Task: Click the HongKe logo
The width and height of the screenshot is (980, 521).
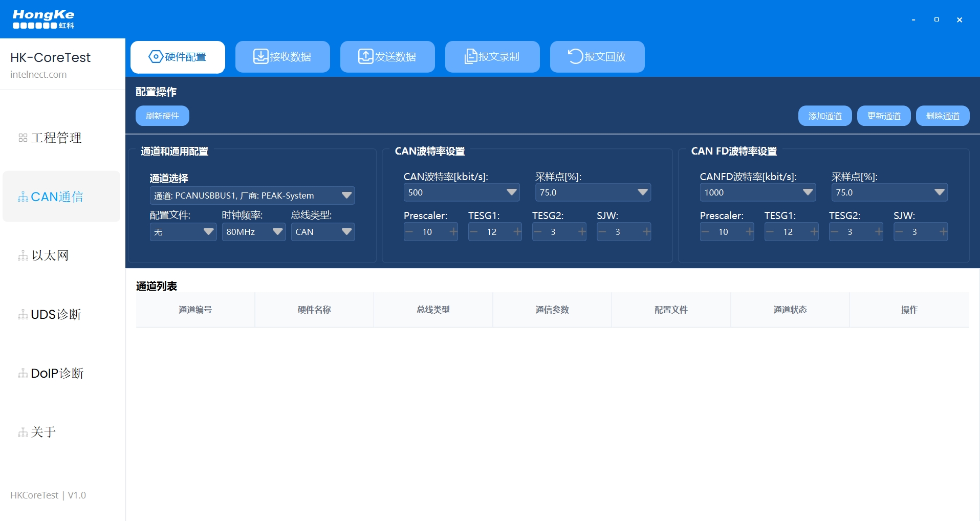Action: [x=43, y=19]
